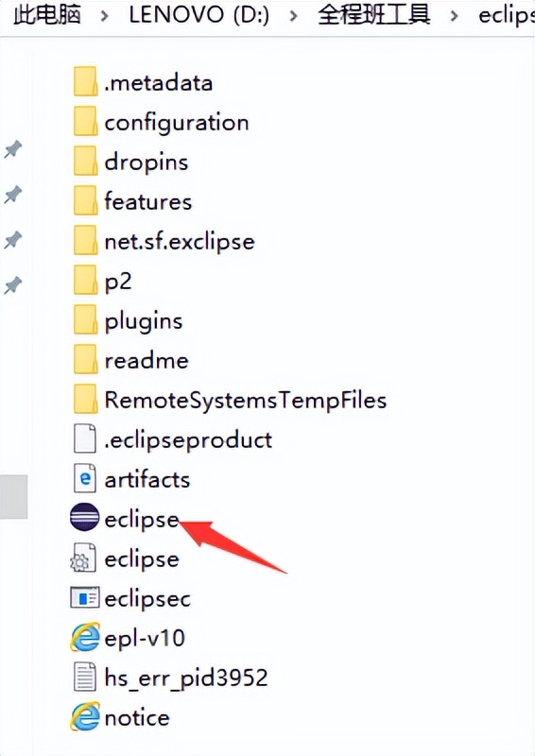The height and width of the screenshot is (756, 535).
Task: Select the artifacts file icon
Action: (x=84, y=479)
